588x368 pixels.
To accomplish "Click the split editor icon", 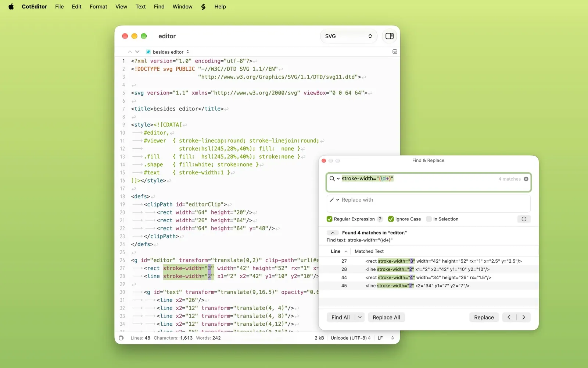I will (395, 52).
